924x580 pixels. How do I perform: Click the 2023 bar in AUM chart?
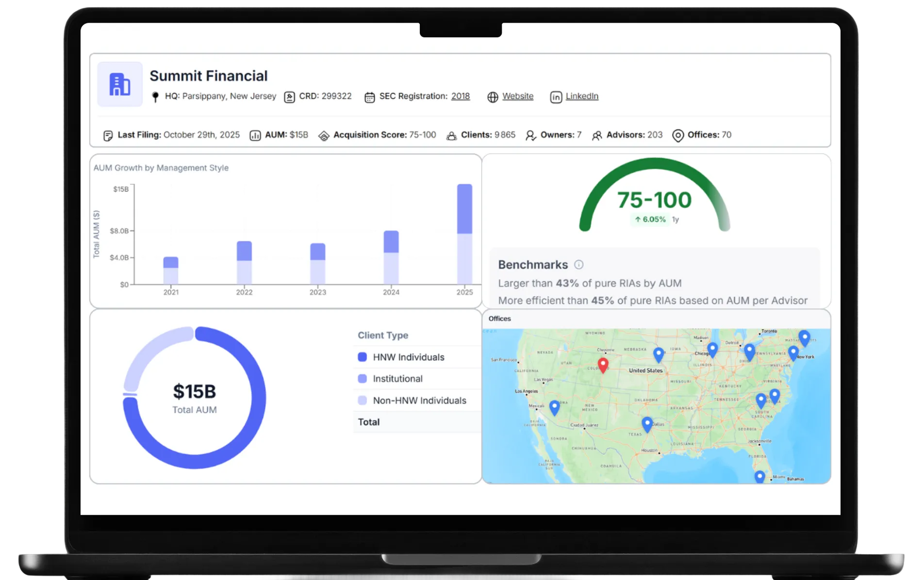(x=318, y=264)
